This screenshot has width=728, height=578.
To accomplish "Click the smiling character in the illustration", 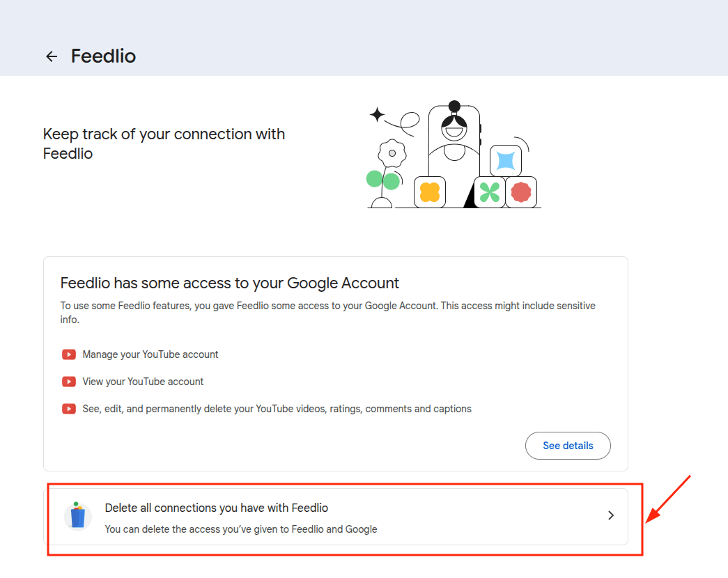I will click(454, 132).
